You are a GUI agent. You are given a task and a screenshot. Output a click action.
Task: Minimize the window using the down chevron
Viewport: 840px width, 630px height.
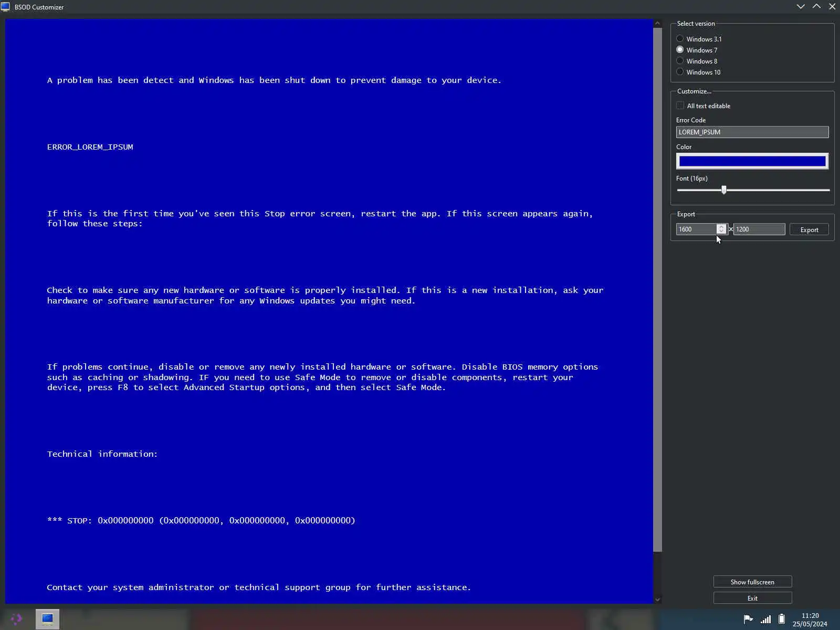[801, 7]
